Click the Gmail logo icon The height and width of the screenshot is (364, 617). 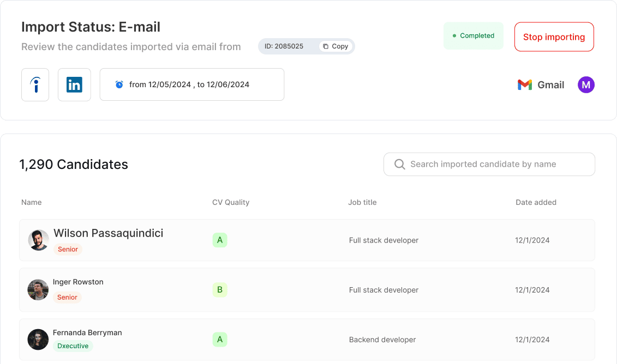[525, 85]
